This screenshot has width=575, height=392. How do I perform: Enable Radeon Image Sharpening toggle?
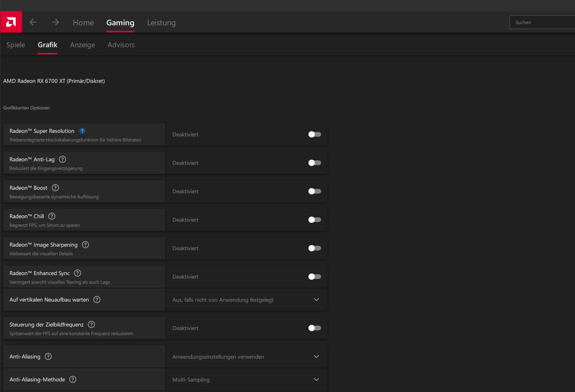(x=315, y=248)
